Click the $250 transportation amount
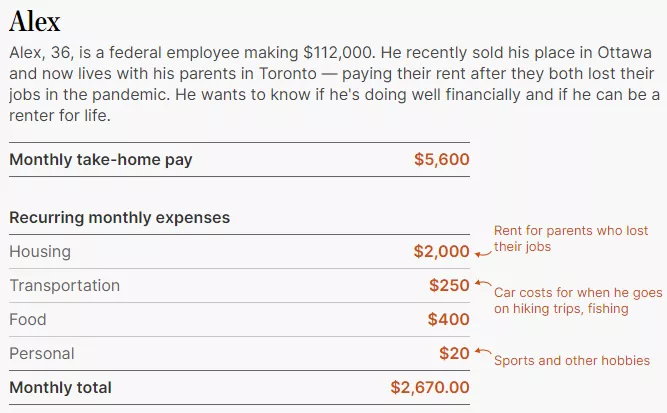Image resolution: width=667 pixels, height=413 pixels. pyautogui.click(x=449, y=285)
